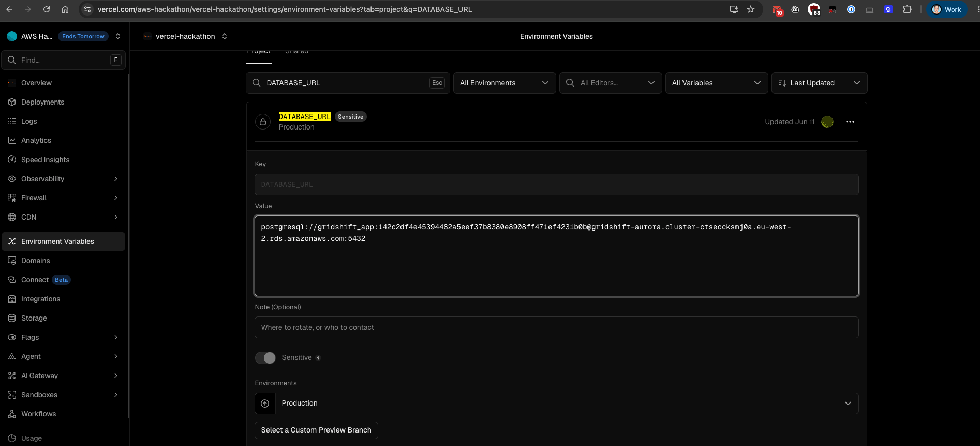This screenshot has height=446, width=980.
Task: Click the Value text area
Action: point(557,256)
